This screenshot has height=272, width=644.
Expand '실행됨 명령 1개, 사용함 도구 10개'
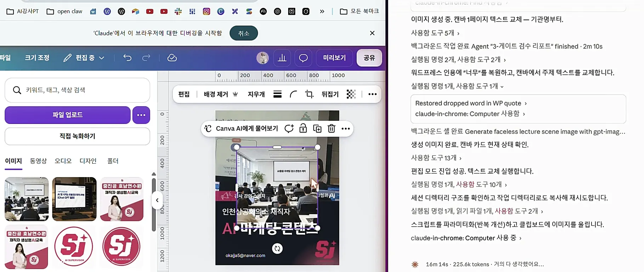click(459, 185)
